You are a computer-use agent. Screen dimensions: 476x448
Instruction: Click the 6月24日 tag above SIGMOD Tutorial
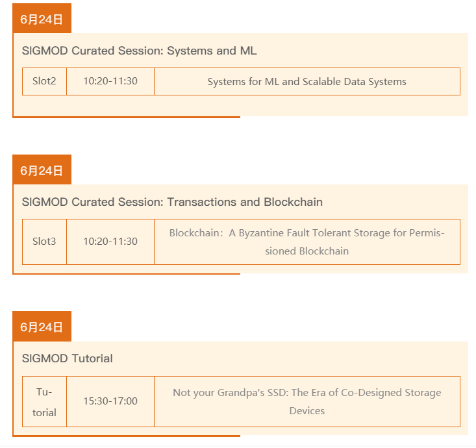pyautogui.click(x=42, y=327)
